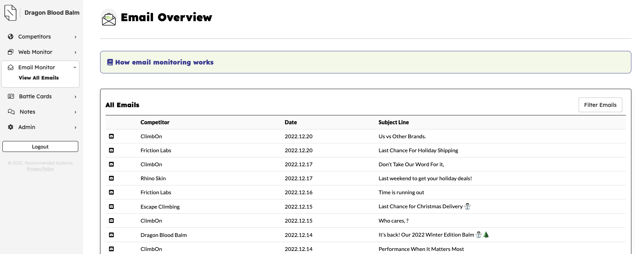Click the Subject Line column header
Image resolution: width=644 pixels, height=254 pixels.
(x=394, y=122)
